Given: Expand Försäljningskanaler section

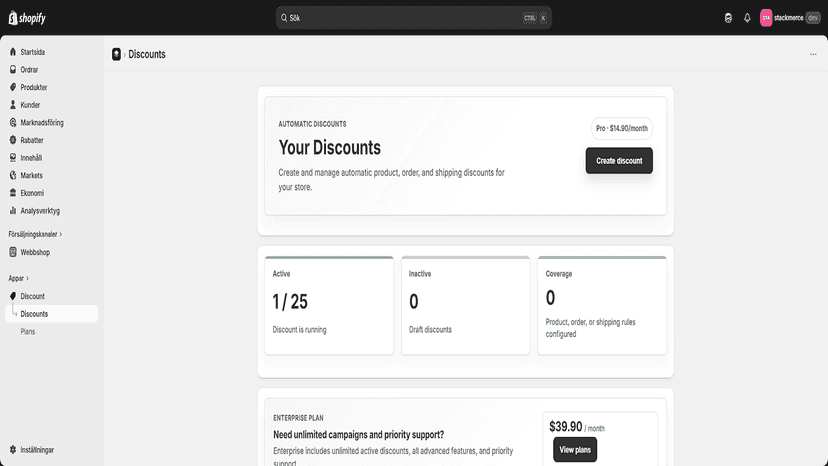Looking at the screenshot, I should (x=35, y=234).
